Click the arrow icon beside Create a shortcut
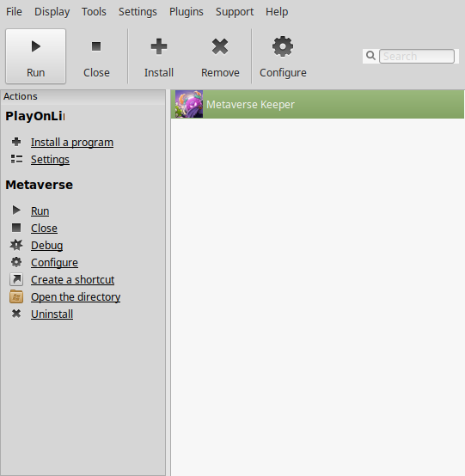The image size is (465, 476). pos(16,279)
